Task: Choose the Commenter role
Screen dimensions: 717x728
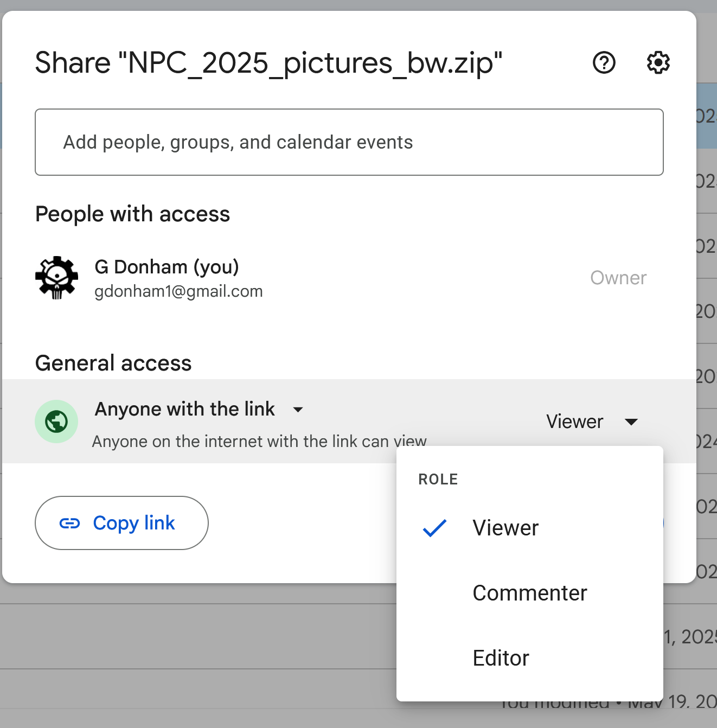Action: point(529,593)
